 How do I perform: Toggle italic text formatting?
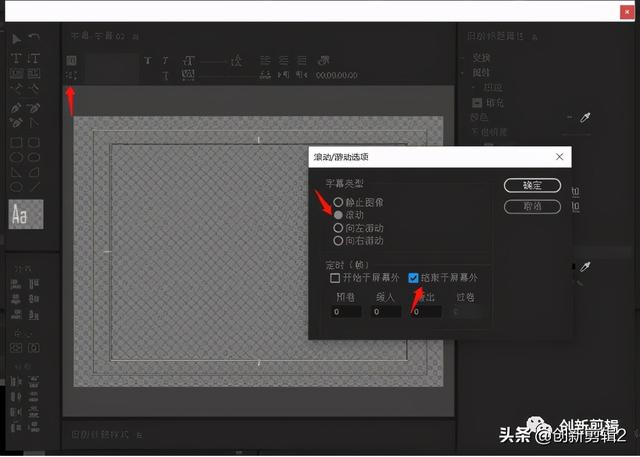[x=165, y=61]
